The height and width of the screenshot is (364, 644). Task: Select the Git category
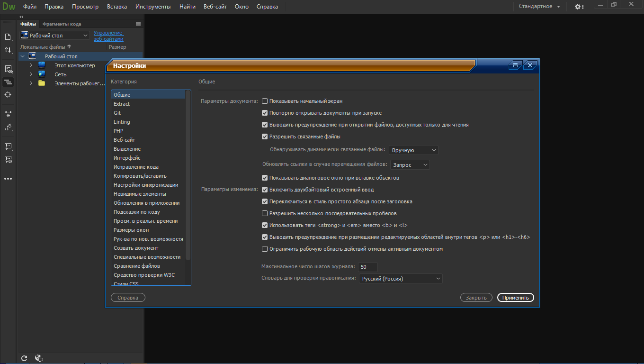tap(148, 113)
